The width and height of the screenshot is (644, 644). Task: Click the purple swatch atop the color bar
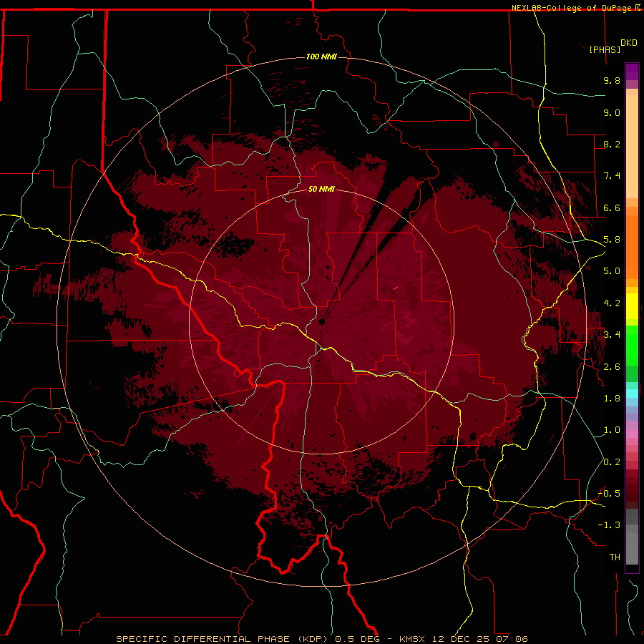[x=632, y=72]
